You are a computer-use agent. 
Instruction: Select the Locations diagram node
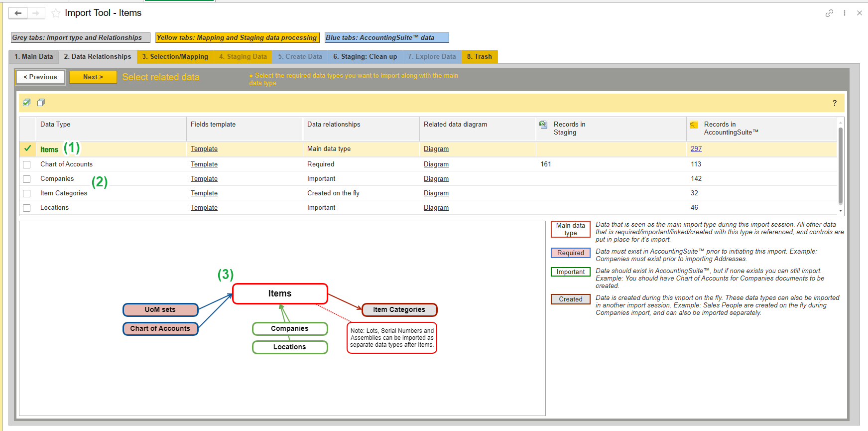click(x=290, y=347)
